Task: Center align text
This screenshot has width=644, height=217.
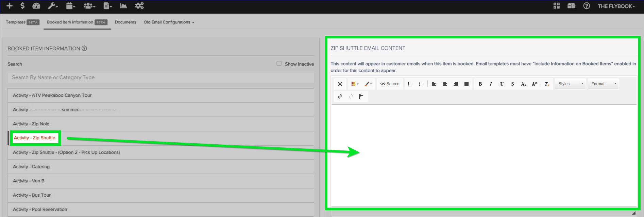Action: (x=444, y=84)
